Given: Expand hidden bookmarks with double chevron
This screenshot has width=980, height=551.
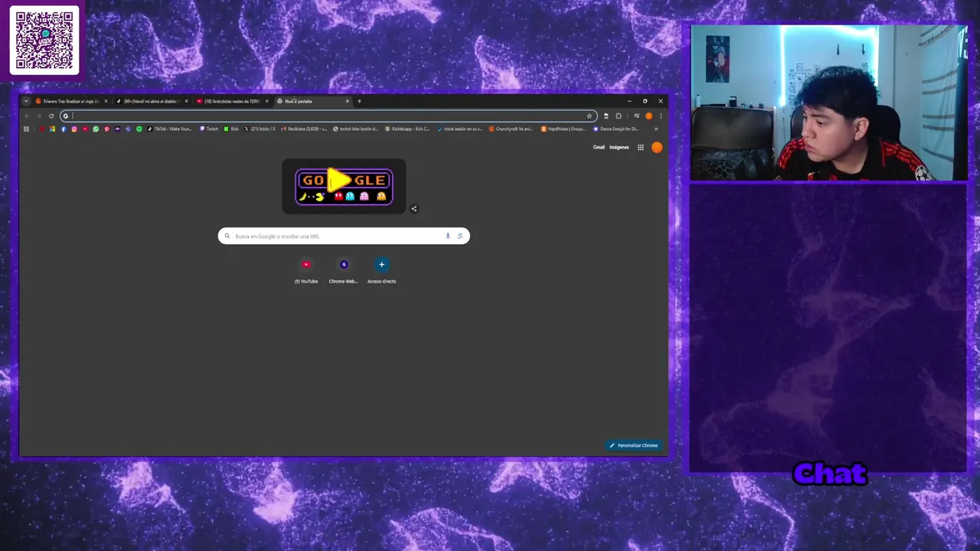Looking at the screenshot, I should tap(656, 129).
